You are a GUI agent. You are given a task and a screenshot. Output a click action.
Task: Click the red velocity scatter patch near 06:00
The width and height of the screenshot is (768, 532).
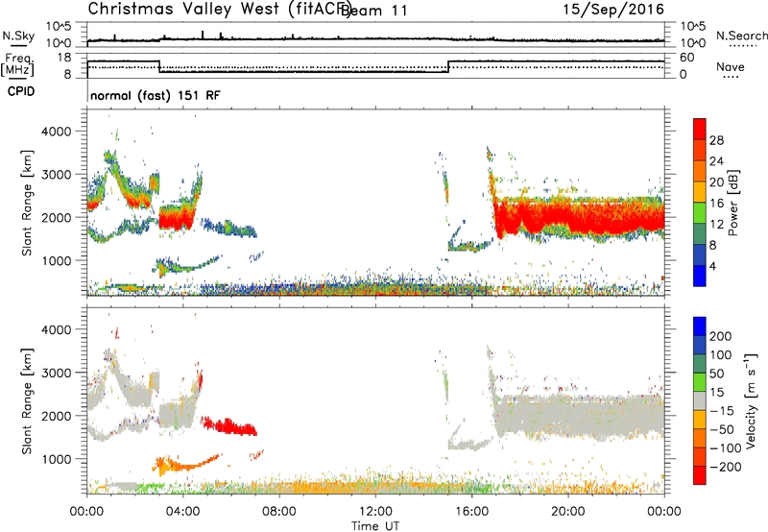[229, 425]
